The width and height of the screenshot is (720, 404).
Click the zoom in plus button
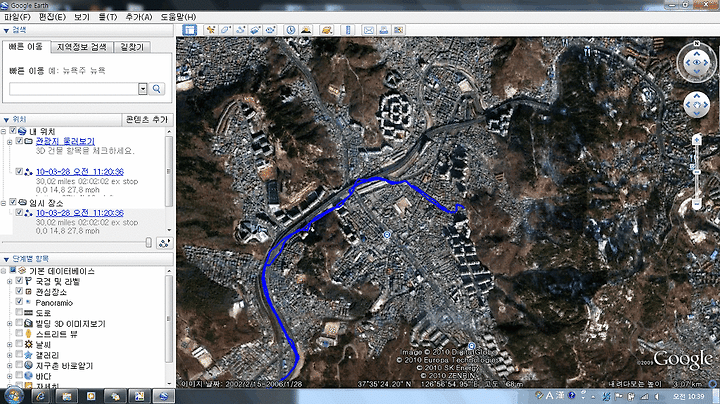point(697,140)
